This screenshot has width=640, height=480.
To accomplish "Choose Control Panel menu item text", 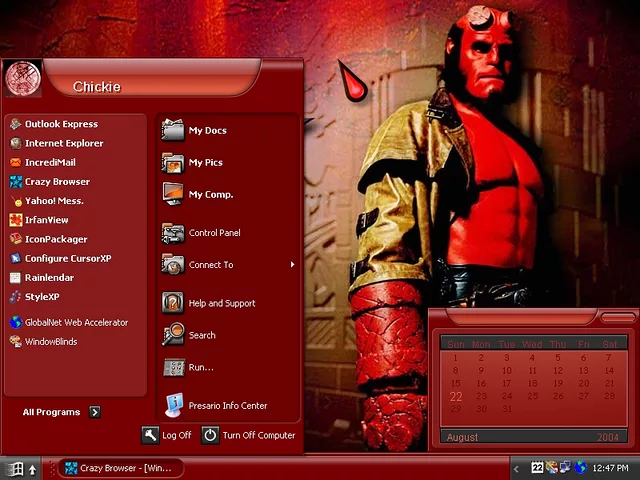I will (215, 233).
